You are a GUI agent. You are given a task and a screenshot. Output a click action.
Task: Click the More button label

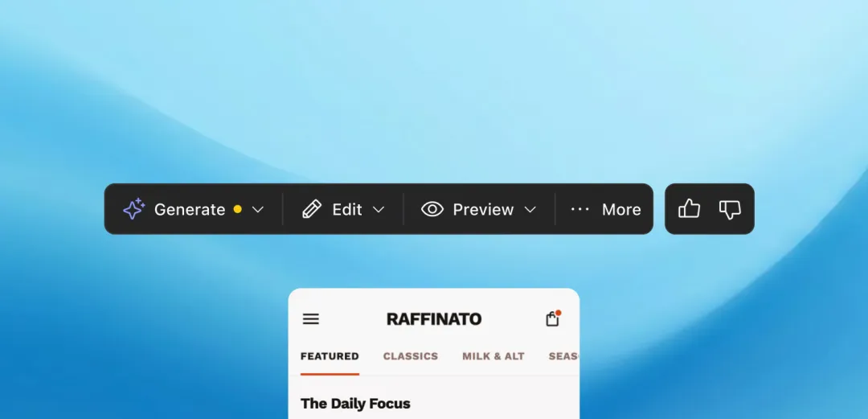tap(621, 209)
